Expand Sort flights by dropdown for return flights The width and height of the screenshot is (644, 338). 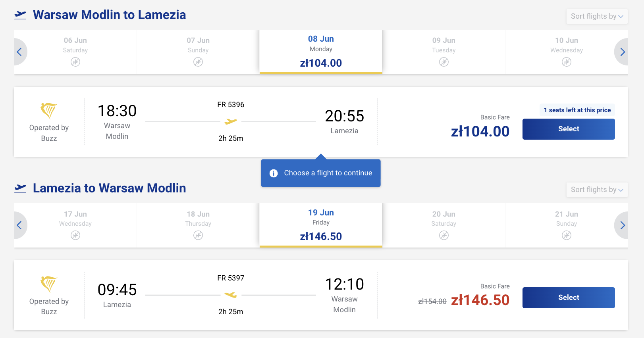pyautogui.click(x=597, y=190)
